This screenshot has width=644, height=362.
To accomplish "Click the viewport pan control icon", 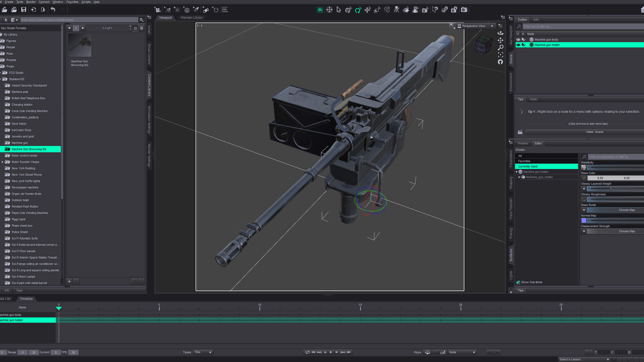I will coord(500,40).
